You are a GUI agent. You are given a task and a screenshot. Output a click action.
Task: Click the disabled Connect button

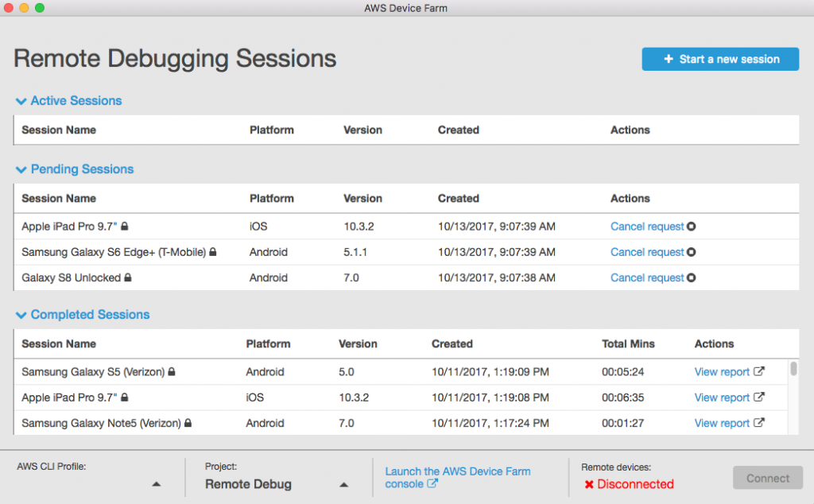click(768, 478)
